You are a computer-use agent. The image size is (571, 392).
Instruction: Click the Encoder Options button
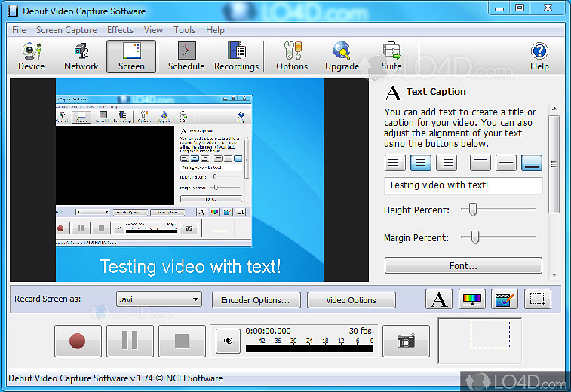click(x=256, y=300)
